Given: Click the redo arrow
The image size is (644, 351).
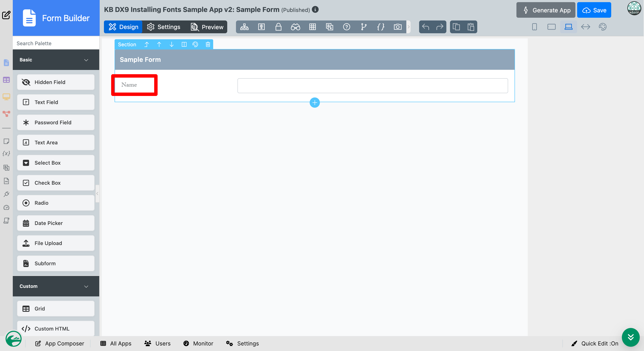Looking at the screenshot, I should point(440,27).
